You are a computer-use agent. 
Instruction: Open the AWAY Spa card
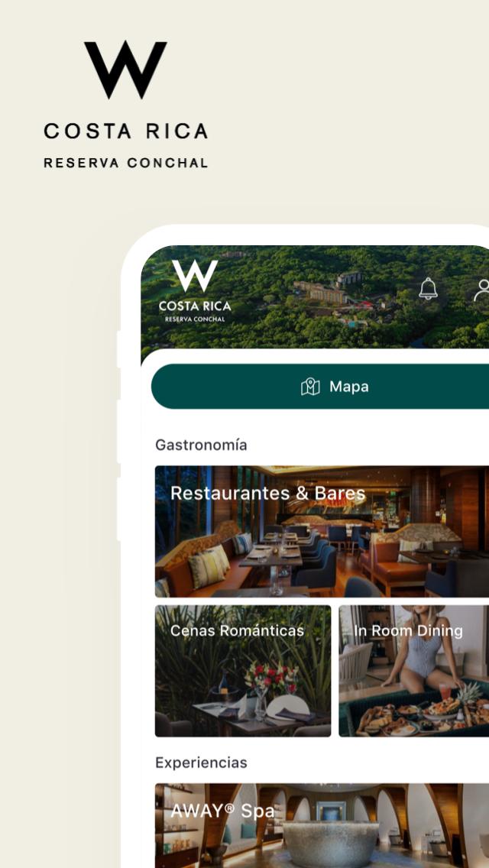[x=322, y=825]
